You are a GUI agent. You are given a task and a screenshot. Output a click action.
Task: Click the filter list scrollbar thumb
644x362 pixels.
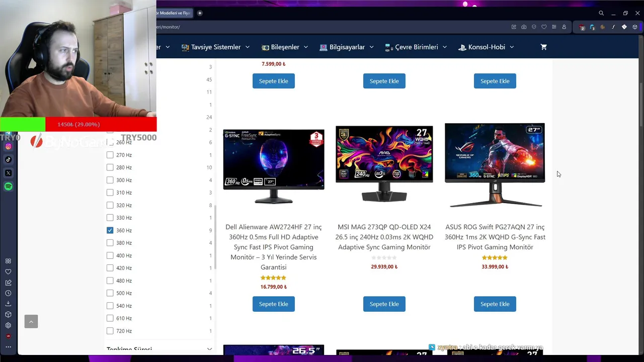tap(215, 236)
